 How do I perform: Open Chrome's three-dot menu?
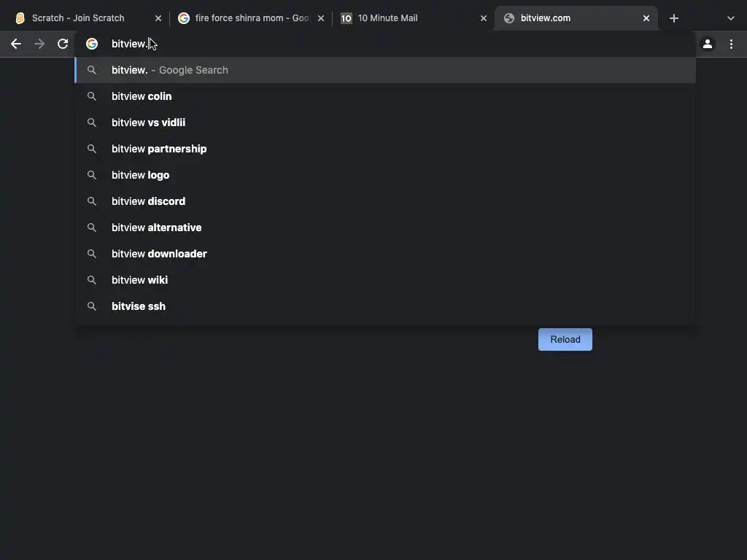coord(731,44)
